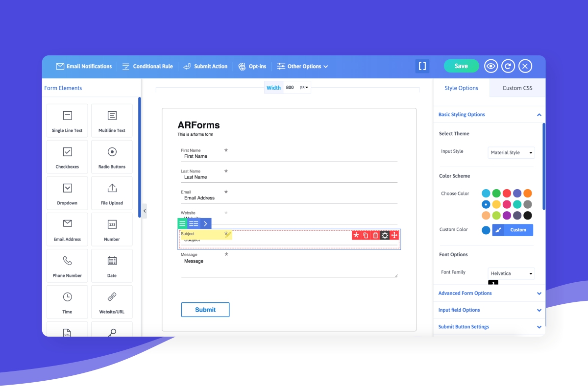Open the Other Options menu

pos(302,66)
